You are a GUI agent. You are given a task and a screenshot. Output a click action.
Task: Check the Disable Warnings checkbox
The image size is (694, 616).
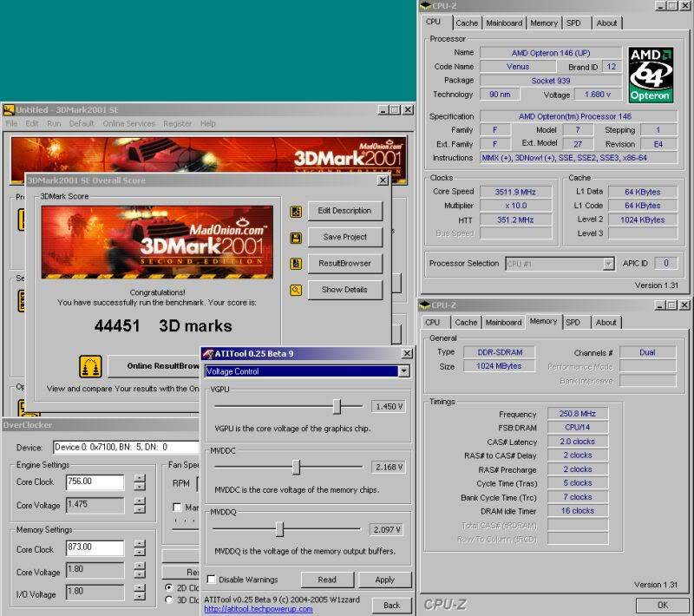pyautogui.click(x=212, y=579)
